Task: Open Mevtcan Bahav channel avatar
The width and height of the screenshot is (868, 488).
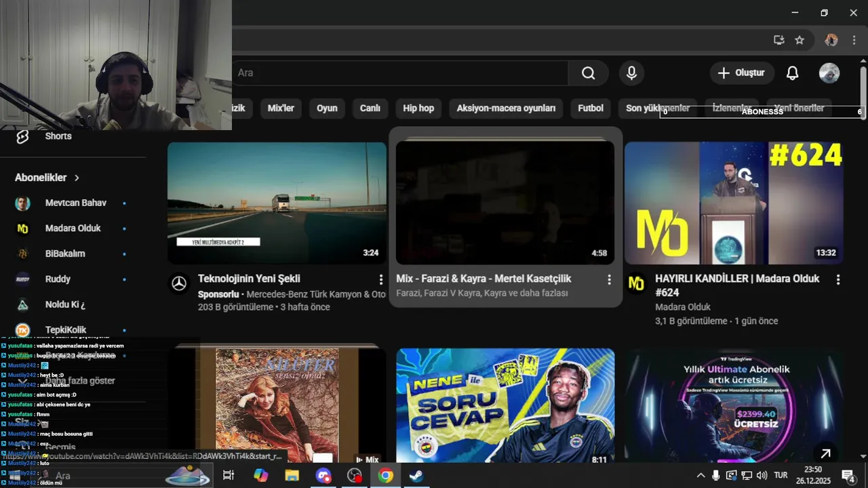Action: (x=23, y=203)
